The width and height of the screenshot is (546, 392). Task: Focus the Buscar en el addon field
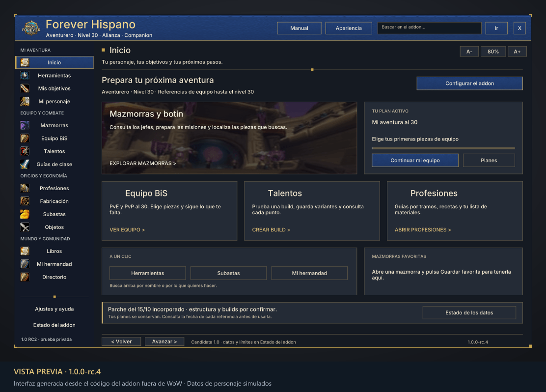[429, 28]
